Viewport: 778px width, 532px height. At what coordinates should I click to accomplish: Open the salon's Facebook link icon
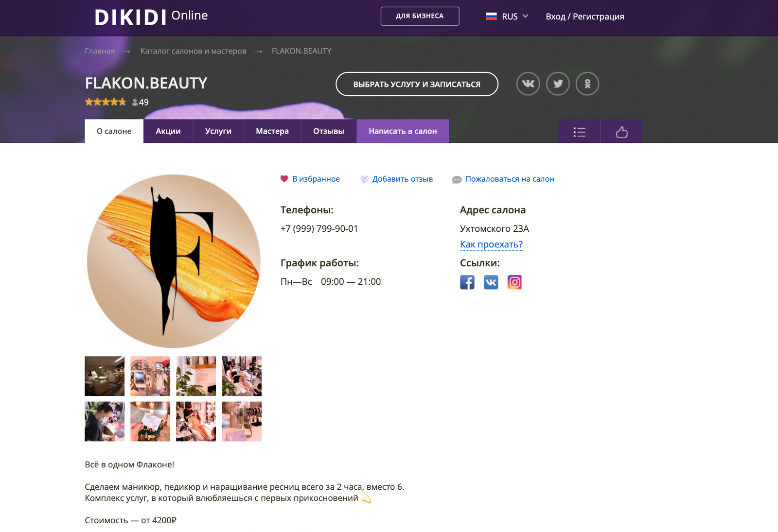467,282
